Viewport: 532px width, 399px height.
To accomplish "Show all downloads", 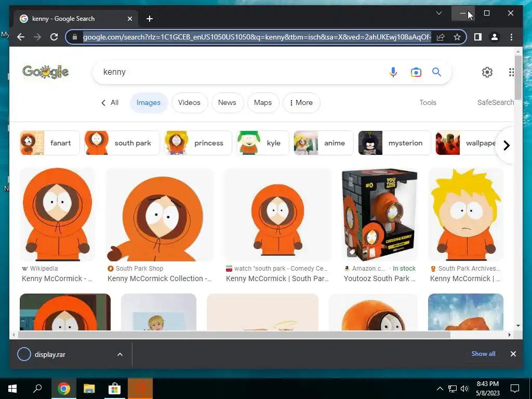I will pos(483,353).
